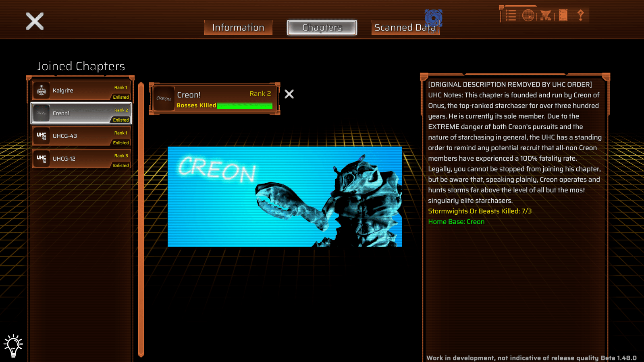Click the UHCG-12 UHC emblem icon
This screenshot has height=362, width=644.
tap(42, 159)
